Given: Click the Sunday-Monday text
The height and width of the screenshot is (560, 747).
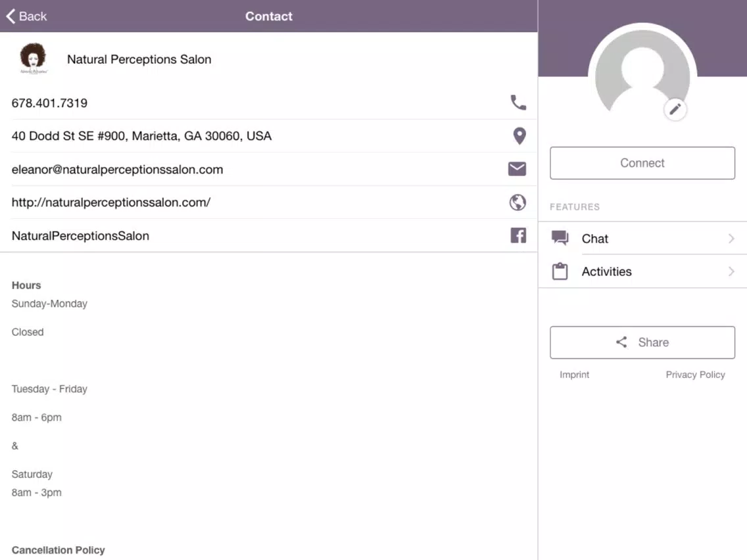Looking at the screenshot, I should [x=49, y=304].
